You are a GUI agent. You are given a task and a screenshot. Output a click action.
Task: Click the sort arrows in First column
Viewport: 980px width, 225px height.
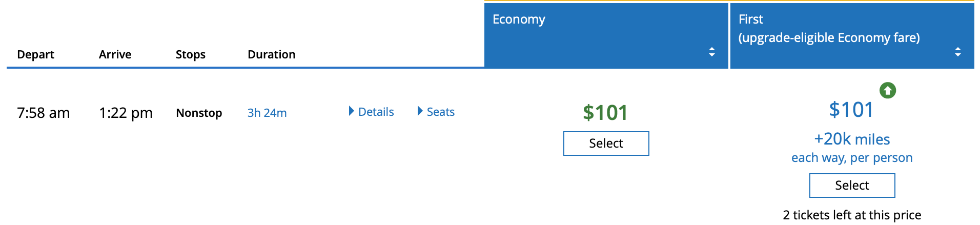pos(957,52)
